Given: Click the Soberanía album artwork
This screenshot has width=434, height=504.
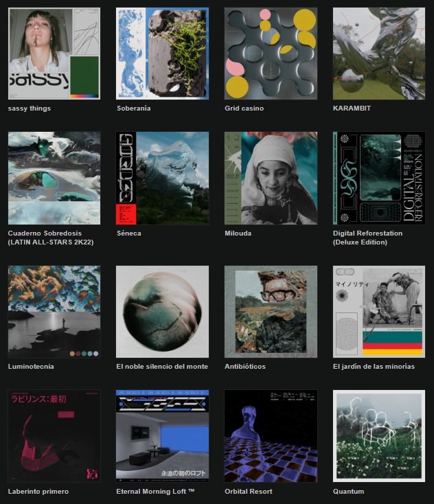Looking at the screenshot, I should (x=162, y=54).
